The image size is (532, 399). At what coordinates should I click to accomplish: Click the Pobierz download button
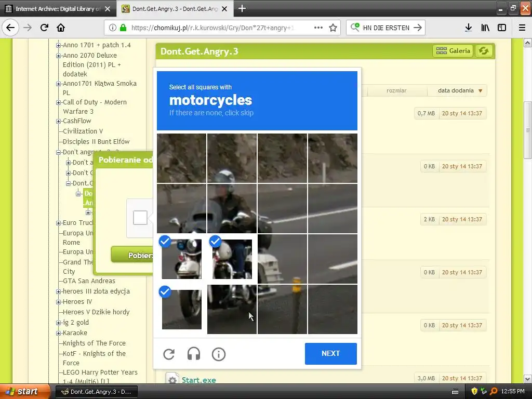click(132, 255)
